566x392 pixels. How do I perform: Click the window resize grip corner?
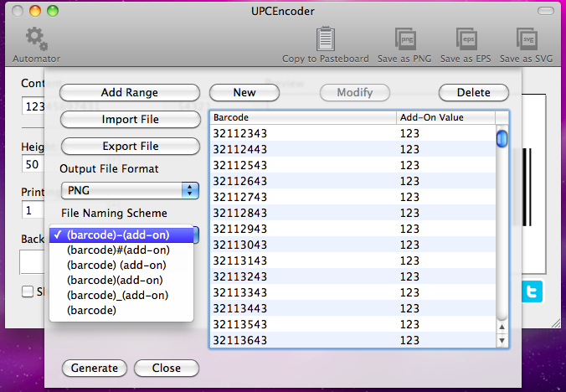pyautogui.click(x=556, y=324)
